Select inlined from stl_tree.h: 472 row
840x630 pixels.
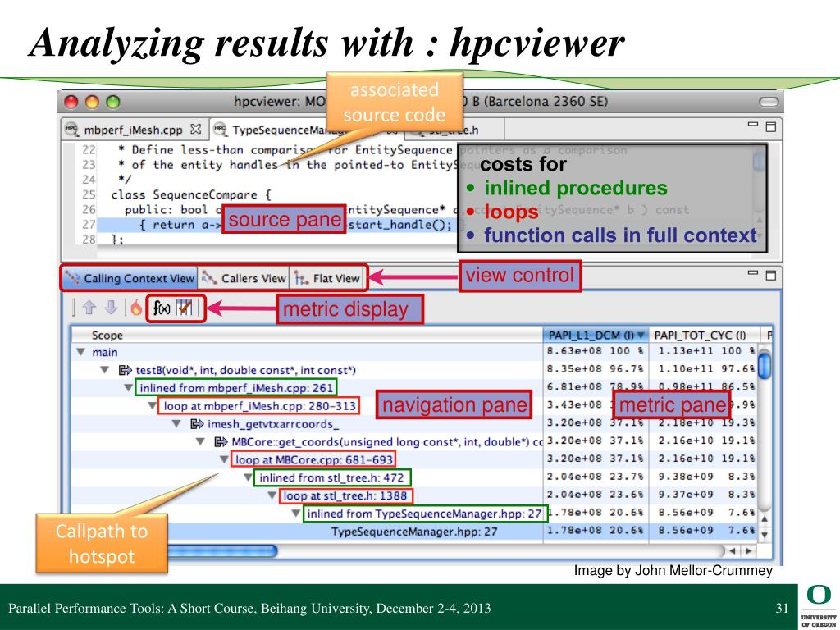[x=307, y=477]
